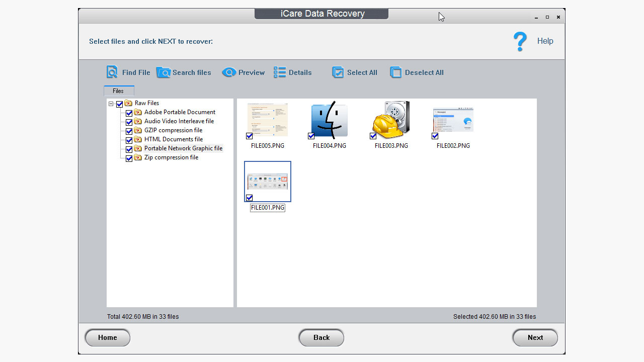Uncheck the Raw Files checkbox
This screenshot has height=362, width=644.
(120, 104)
